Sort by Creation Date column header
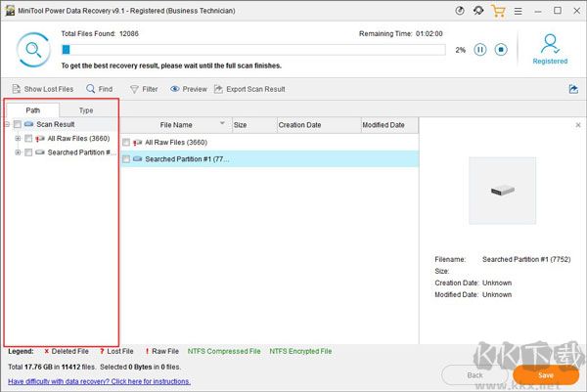The height and width of the screenshot is (392, 587). tap(319, 125)
